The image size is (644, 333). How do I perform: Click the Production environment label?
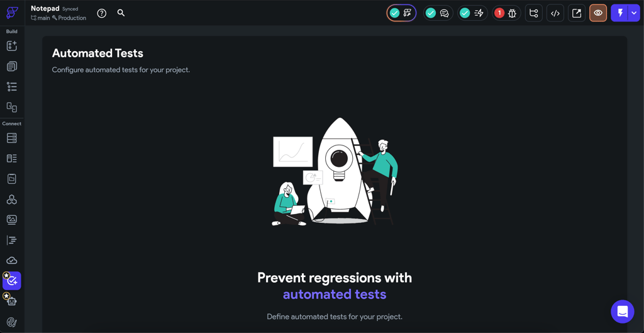(69, 18)
